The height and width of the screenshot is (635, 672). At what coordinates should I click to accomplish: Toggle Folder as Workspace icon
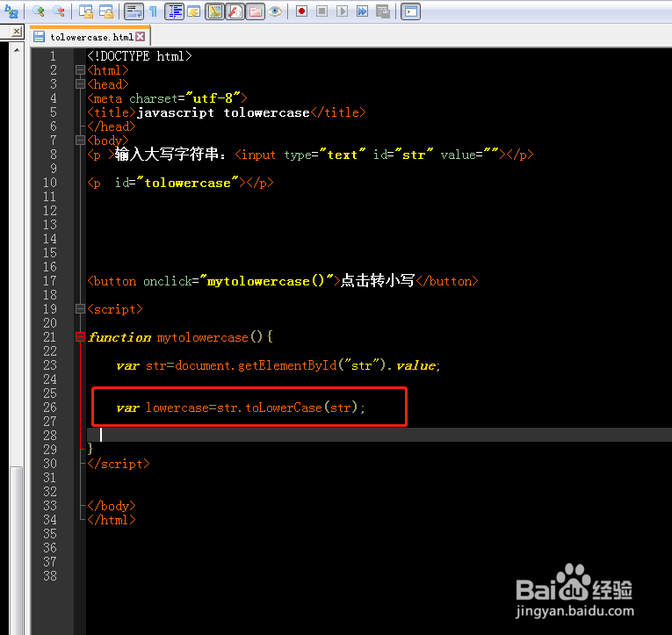tap(255, 11)
